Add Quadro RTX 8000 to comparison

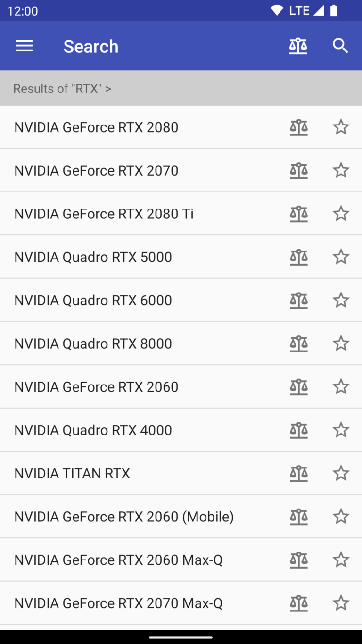(x=299, y=343)
